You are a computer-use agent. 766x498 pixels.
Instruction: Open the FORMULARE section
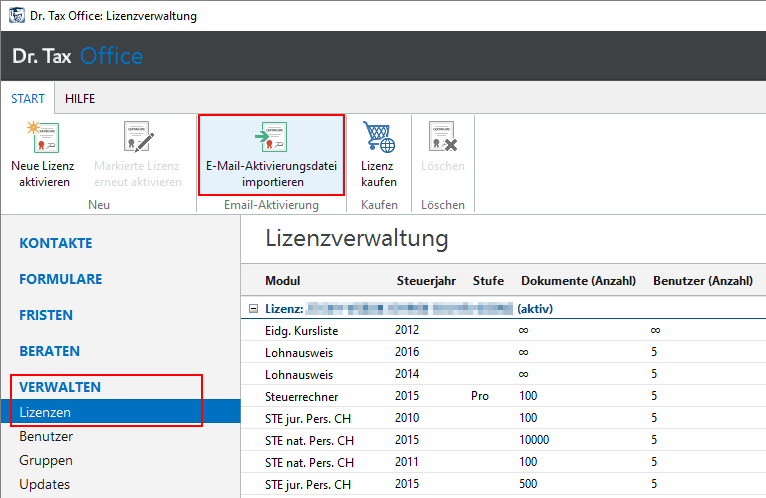click(61, 279)
